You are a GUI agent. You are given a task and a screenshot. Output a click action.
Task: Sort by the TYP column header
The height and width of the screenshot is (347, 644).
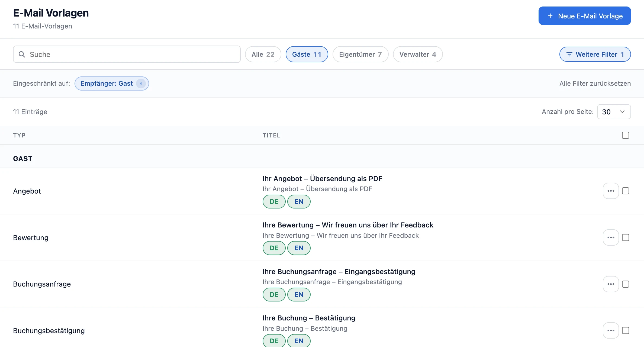[19, 135]
